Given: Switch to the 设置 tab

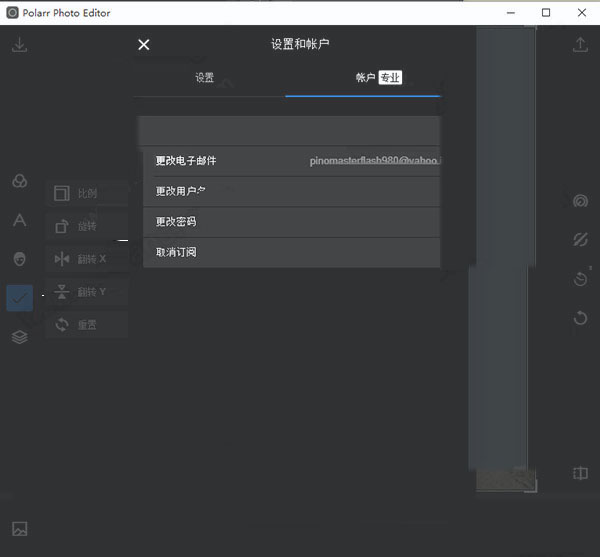Looking at the screenshot, I should point(205,78).
